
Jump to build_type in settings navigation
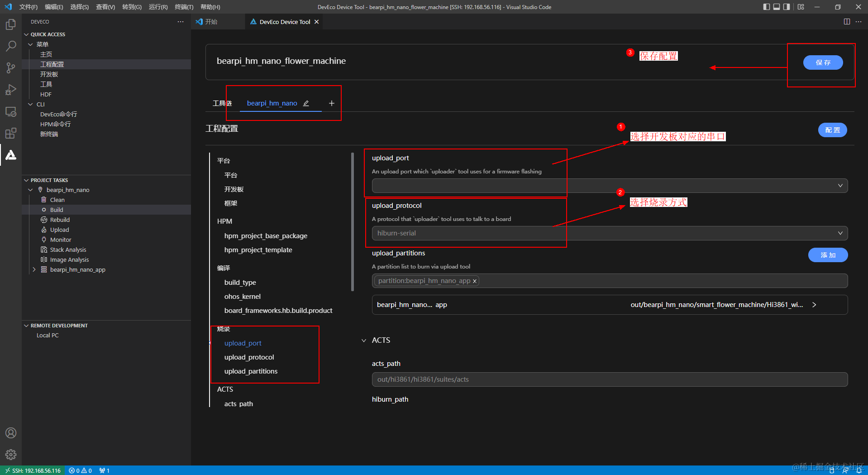click(x=240, y=283)
